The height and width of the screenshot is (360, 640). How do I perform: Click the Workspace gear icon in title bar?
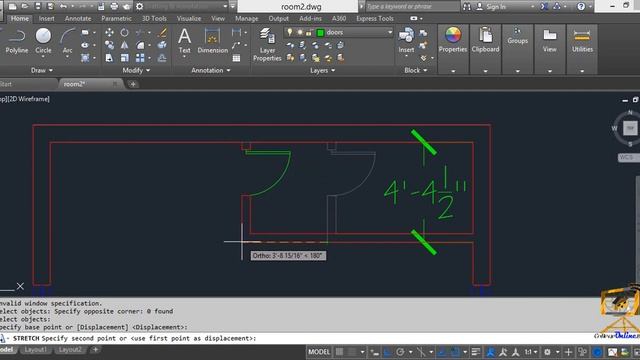coord(140,7)
